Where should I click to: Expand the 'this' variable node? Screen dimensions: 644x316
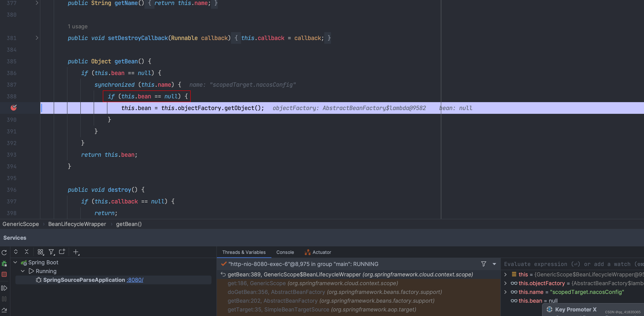click(x=506, y=275)
